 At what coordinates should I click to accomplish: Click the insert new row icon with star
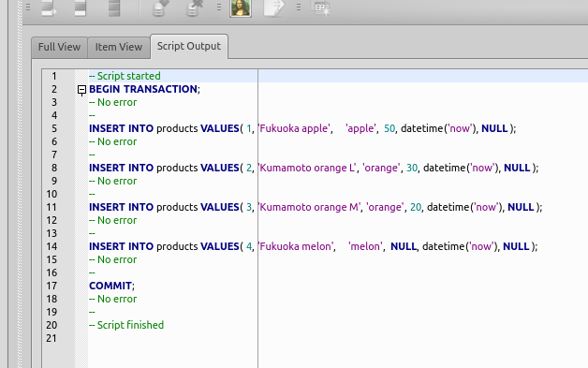coord(49,7)
